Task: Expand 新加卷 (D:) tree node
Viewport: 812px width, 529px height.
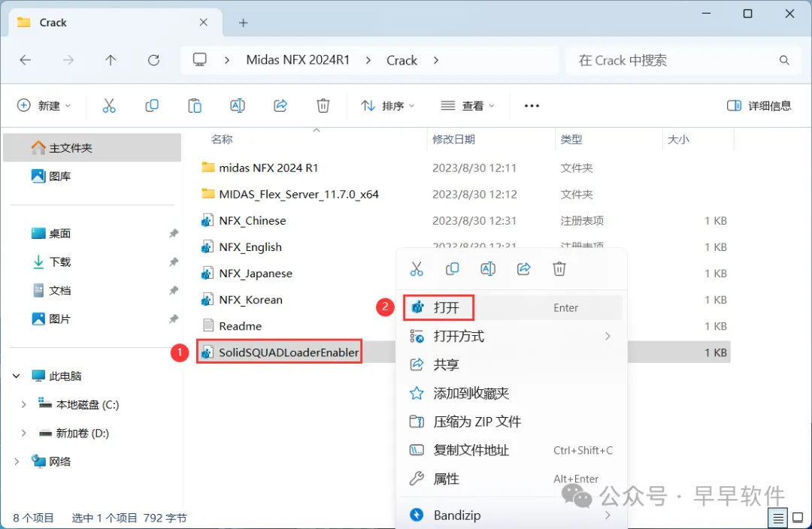Action: [23, 433]
